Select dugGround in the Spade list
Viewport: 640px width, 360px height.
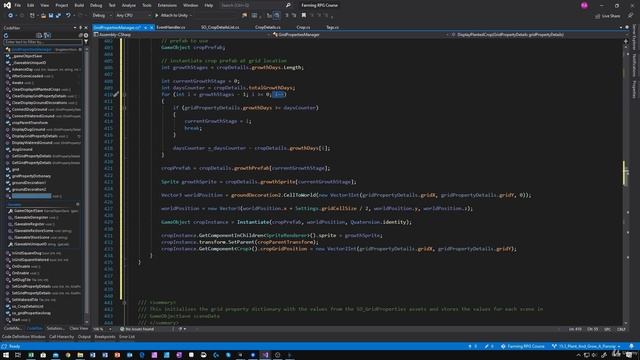coord(22,149)
